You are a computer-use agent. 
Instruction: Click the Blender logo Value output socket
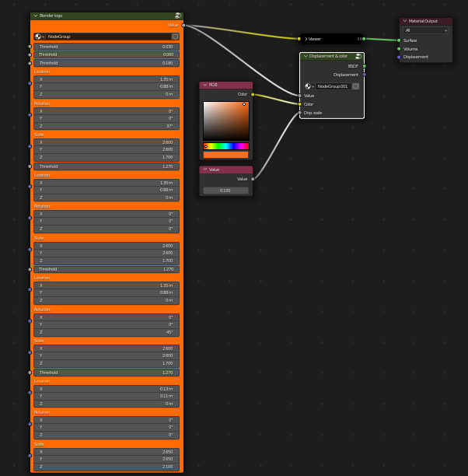(183, 25)
